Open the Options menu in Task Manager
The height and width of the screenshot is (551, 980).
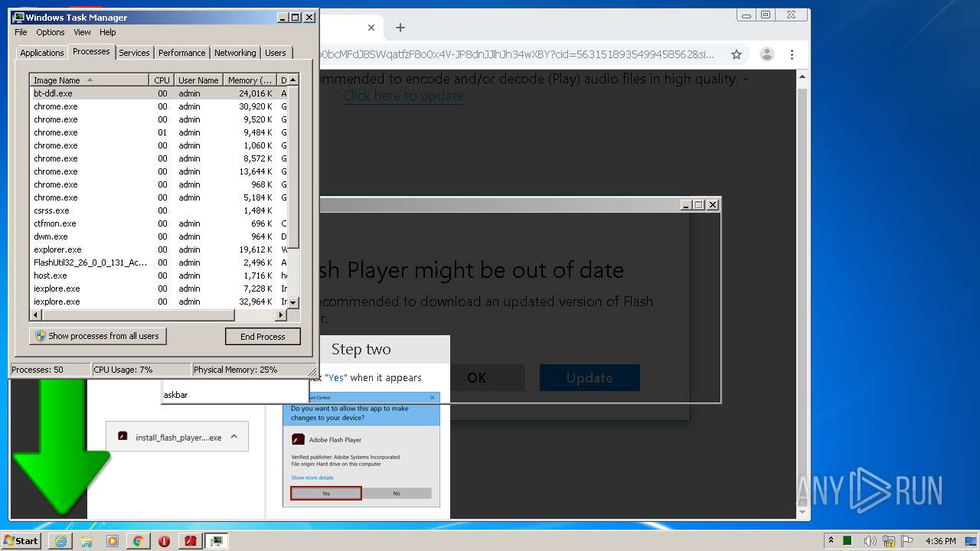click(51, 32)
